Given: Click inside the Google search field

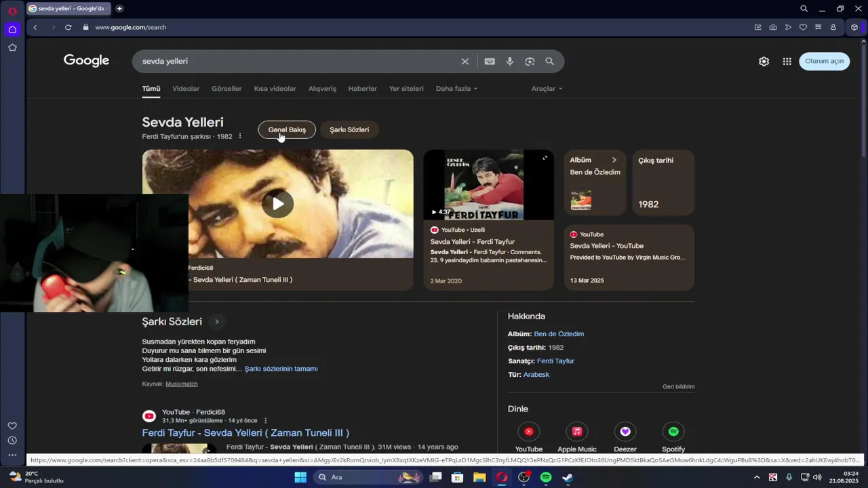Looking at the screenshot, I should point(298,61).
